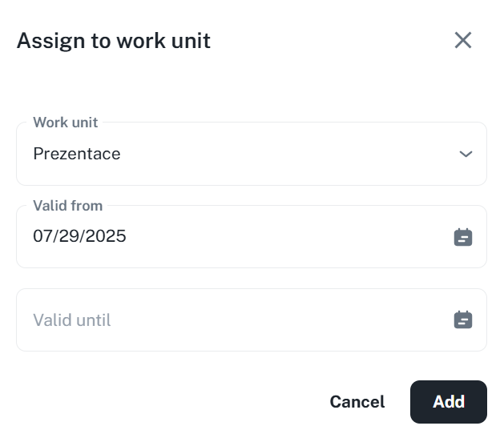The image size is (504, 442).
Task: Click the Valid from field label
Action: 67,206
